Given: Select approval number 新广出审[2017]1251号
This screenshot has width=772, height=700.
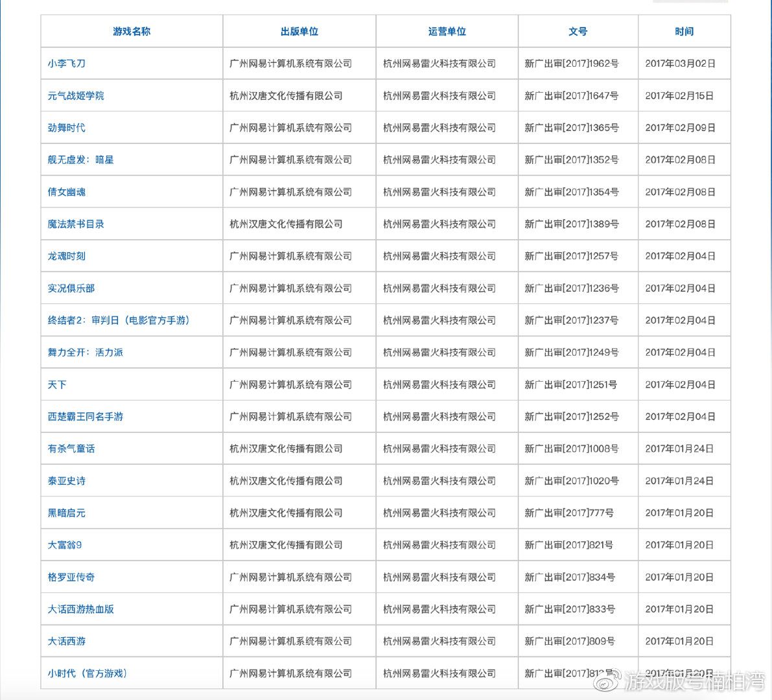Looking at the screenshot, I should 571,384.
